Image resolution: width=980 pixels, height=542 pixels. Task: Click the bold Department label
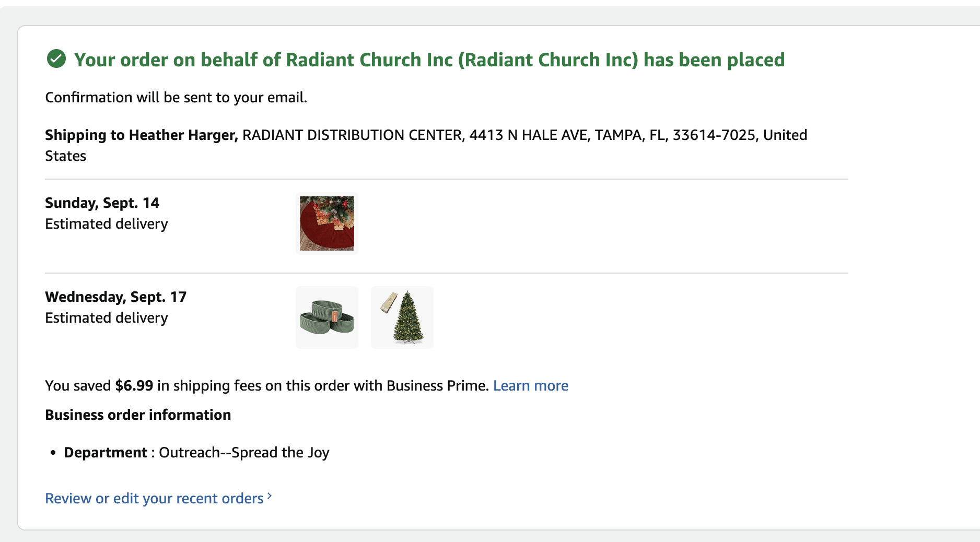[106, 452]
